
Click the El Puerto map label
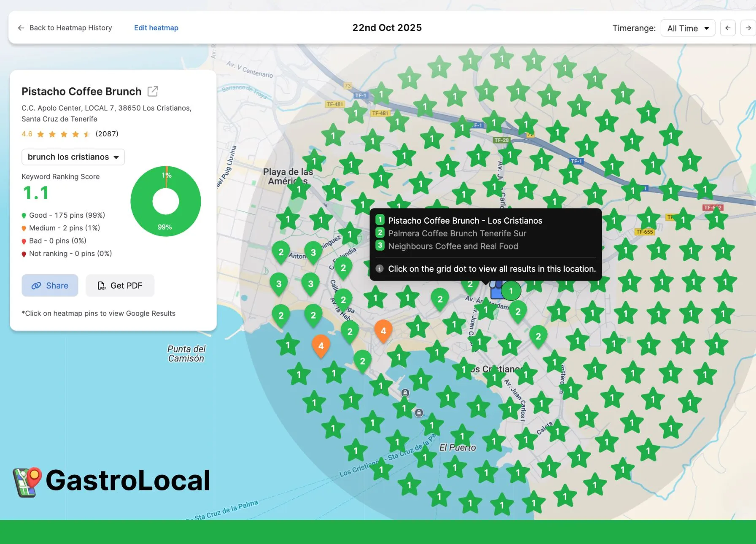457,448
